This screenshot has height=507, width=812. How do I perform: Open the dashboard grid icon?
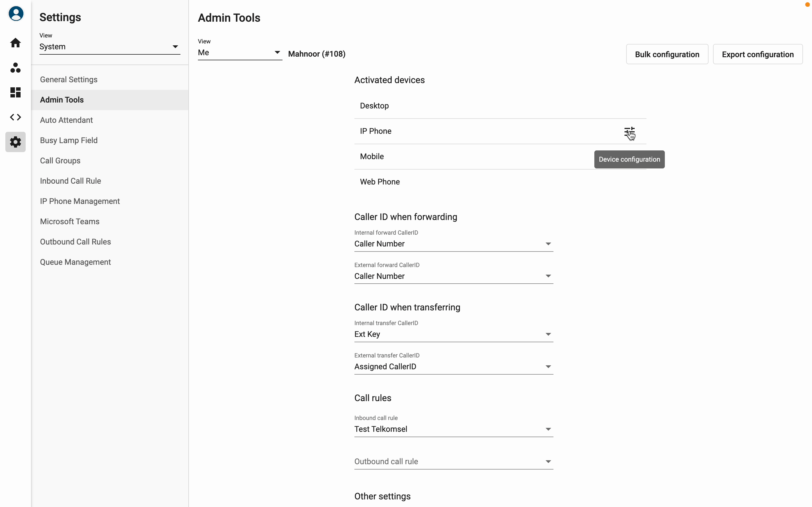point(16,92)
